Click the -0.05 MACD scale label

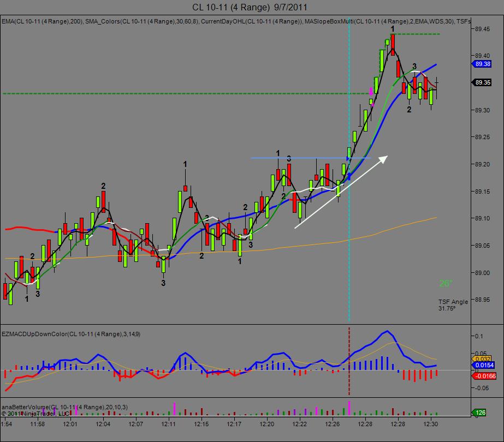[481, 389]
